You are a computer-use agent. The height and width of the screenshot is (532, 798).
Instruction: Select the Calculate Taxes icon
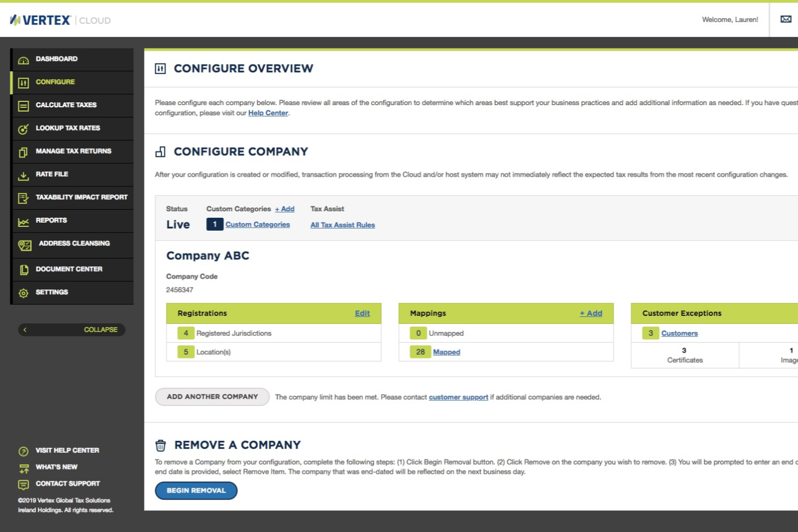tap(23, 105)
